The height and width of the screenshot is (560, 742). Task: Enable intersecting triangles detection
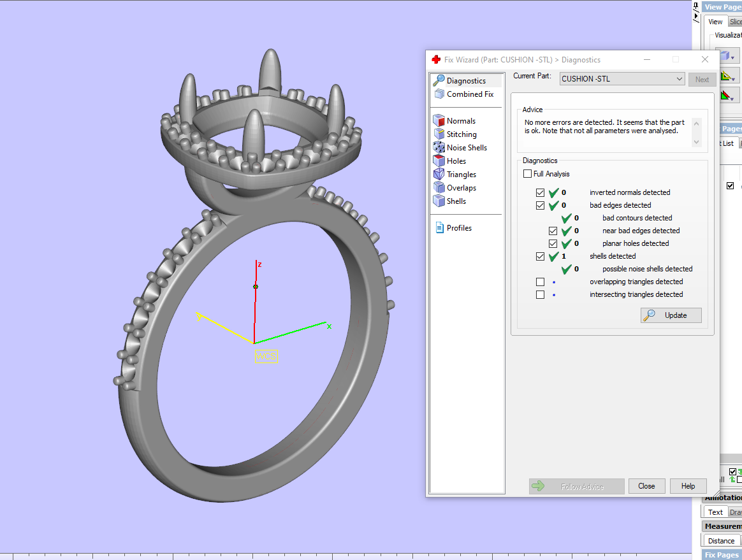pyautogui.click(x=541, y=295)
